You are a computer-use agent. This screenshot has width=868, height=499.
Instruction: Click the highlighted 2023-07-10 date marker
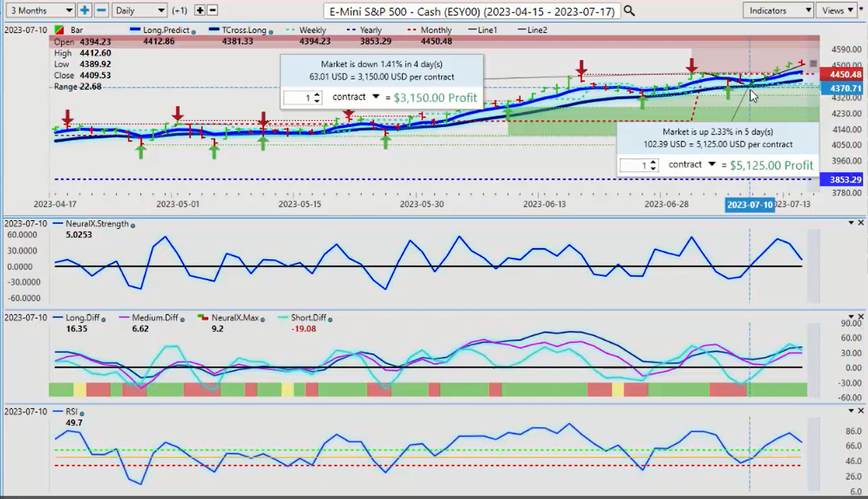[749, 205]
